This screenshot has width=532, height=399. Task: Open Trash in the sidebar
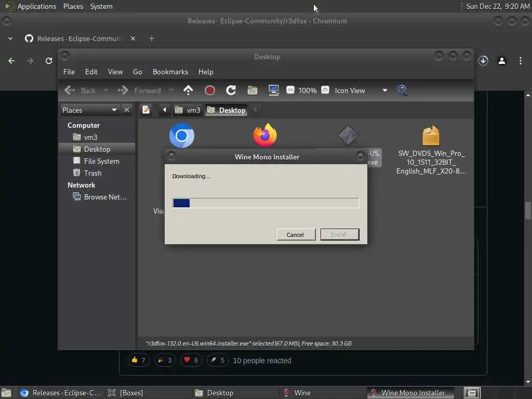click(92, 173)
